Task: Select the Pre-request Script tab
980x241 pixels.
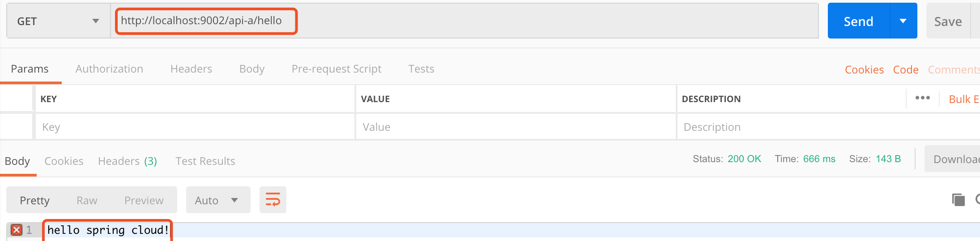Action: 336,69
